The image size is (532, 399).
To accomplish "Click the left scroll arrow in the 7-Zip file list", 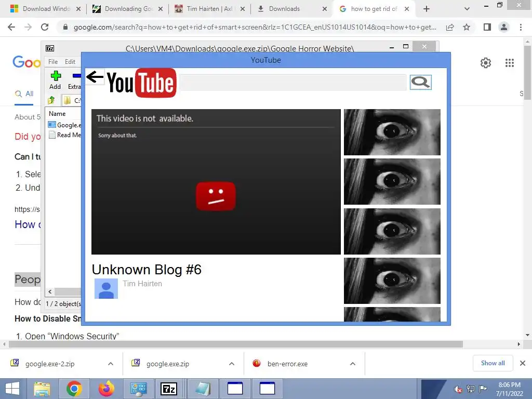I will pyautogui.click(x=50, y=291).
